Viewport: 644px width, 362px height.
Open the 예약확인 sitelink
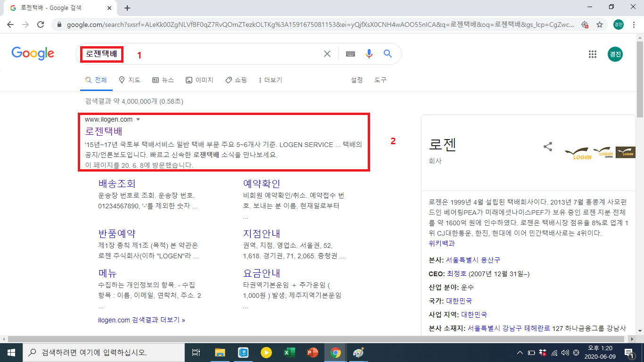pyautogui.click(x=262, y=183)
